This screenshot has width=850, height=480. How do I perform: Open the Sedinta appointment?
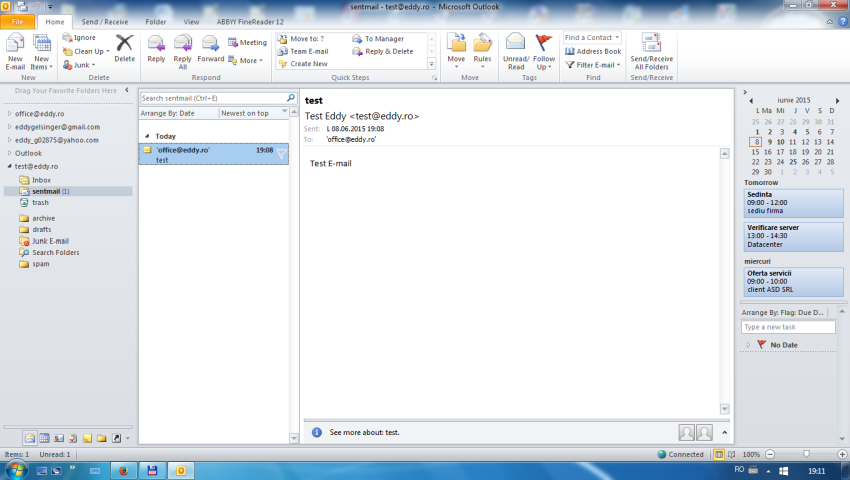coord(794,202)
